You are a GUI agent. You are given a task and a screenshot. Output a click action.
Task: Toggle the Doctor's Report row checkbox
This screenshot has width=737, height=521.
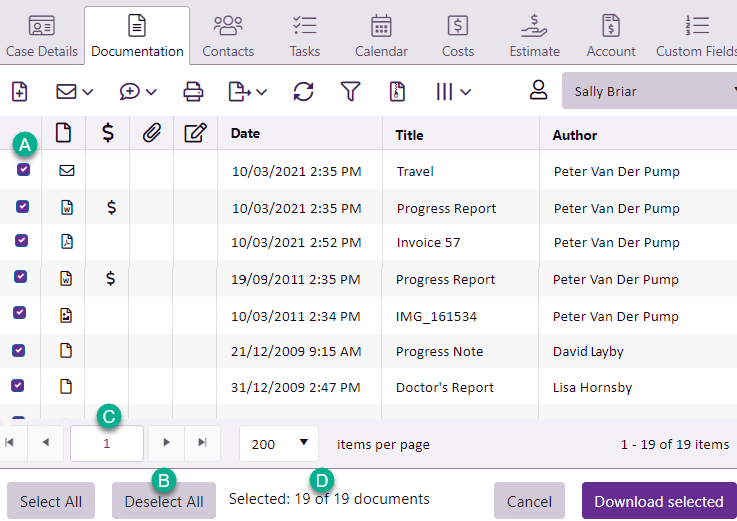(23, 385)
